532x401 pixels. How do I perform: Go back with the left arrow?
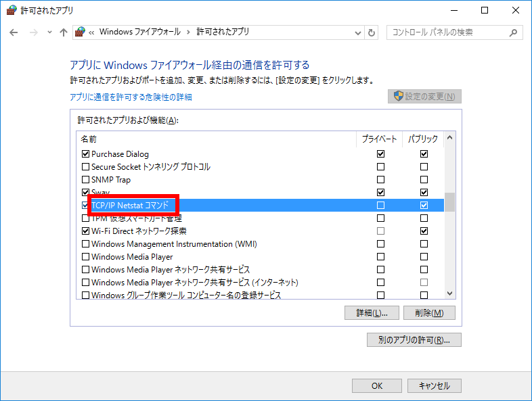pos(14,32)
